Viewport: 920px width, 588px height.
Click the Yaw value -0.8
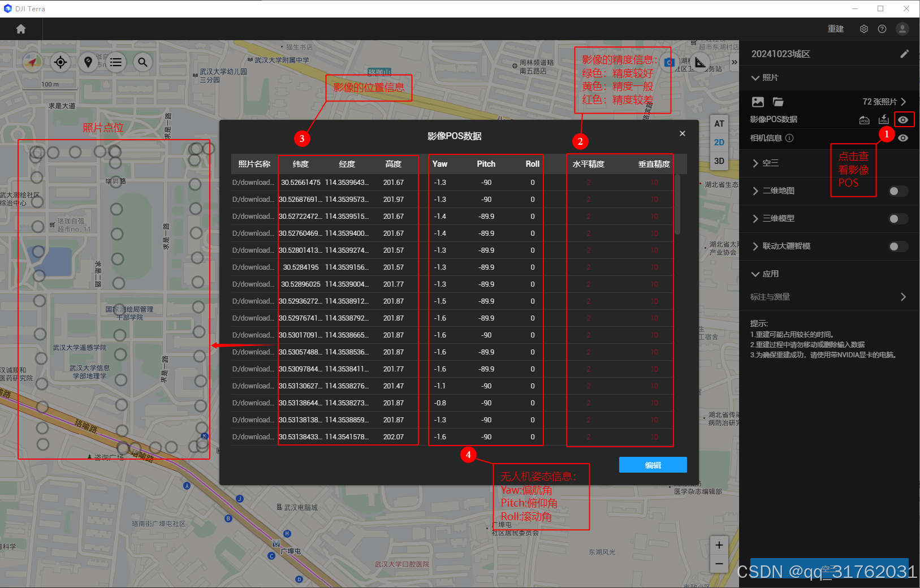pos(440,403)
